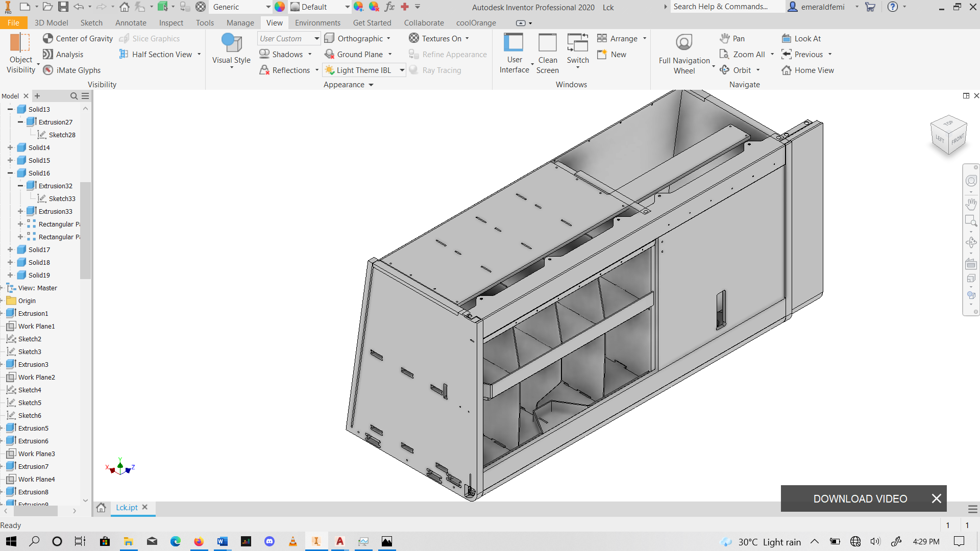Image resolution: width=980 pixels, height=551 pixels.
Task: Collapse the Solid16 tree node
Action: pyautogui.click(x=10, y=173)
